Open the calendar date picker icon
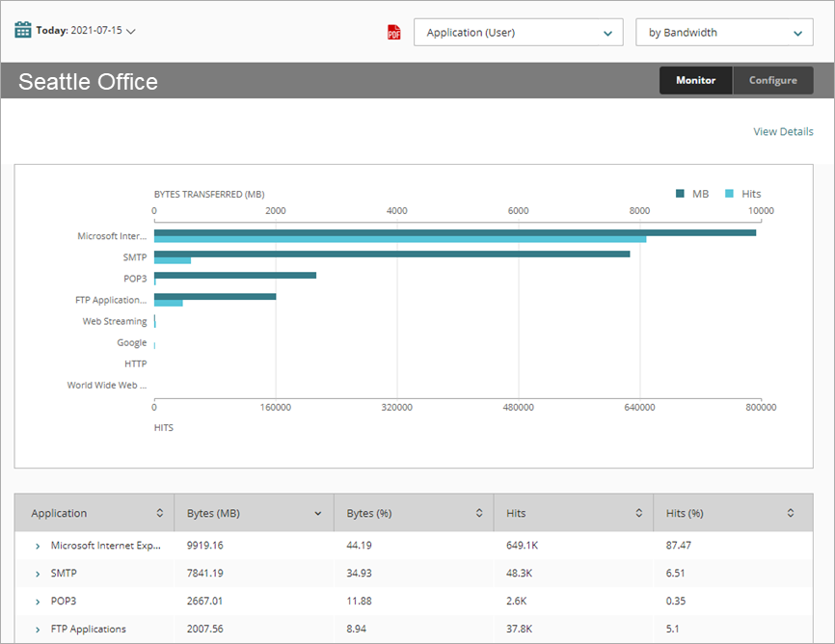This screenshot has width=835, height=644. pos(23,30)
